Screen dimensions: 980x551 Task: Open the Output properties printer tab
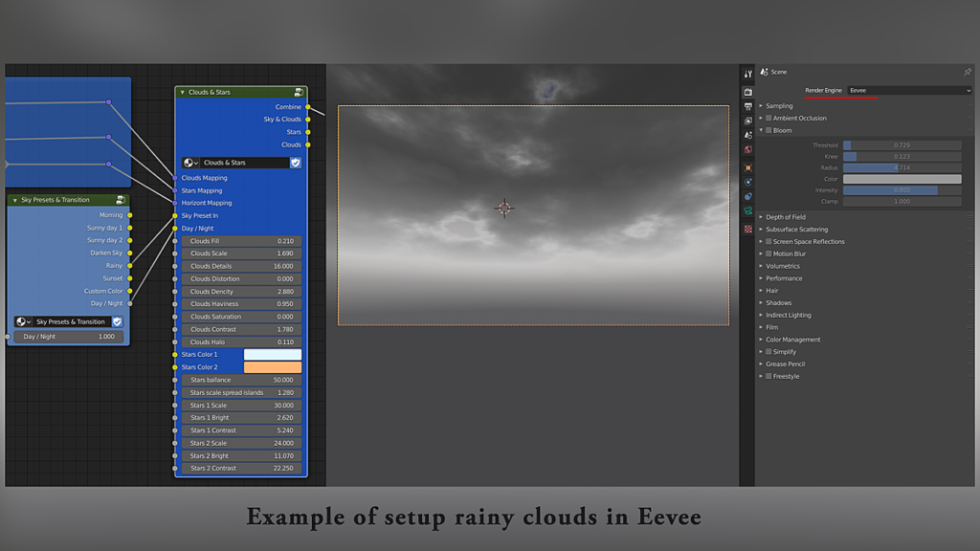747,107
